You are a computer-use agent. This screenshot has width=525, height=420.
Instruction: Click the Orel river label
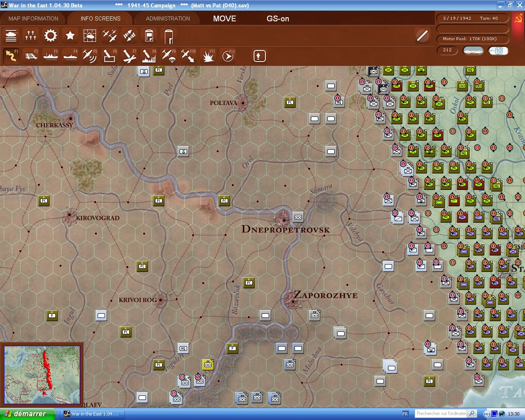248,163
